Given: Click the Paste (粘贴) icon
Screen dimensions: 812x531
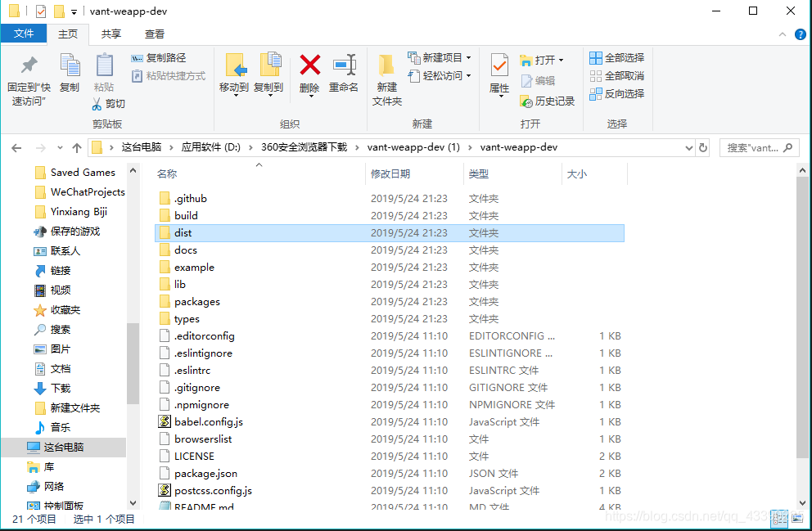Looking at the screenshot, I should (104, 74).
